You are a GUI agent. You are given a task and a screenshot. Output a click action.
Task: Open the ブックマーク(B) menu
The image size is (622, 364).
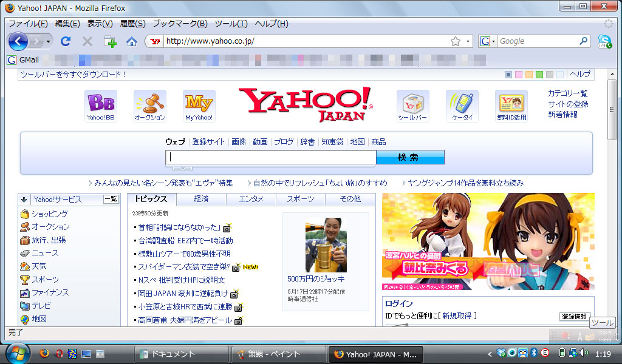(180, 24)
